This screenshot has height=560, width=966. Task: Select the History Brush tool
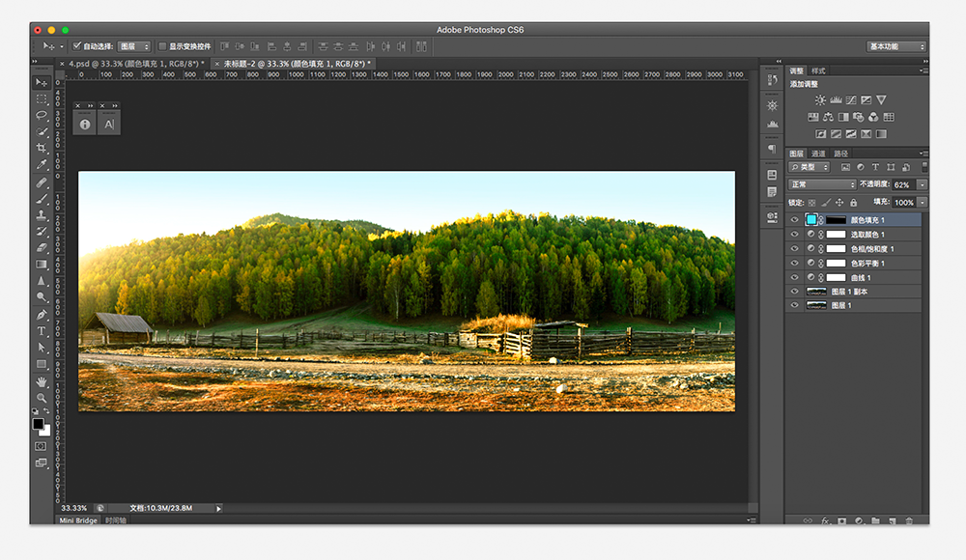coord(42,232)
